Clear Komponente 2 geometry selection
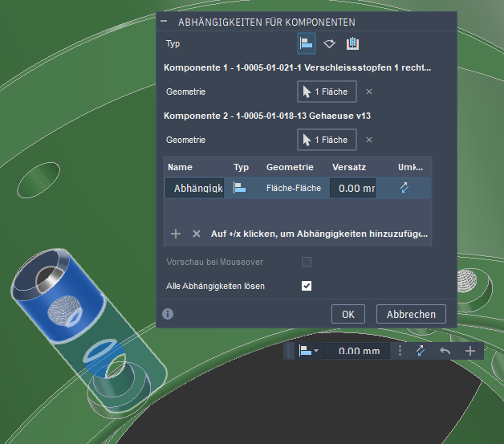504x444 pixels. (x=369, y=140)
